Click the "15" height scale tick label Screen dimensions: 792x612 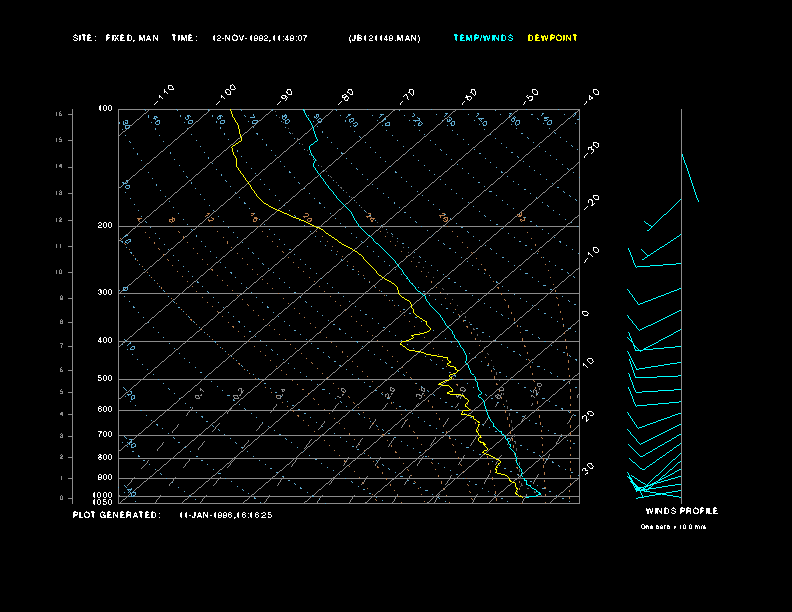[x=59, y=140]
